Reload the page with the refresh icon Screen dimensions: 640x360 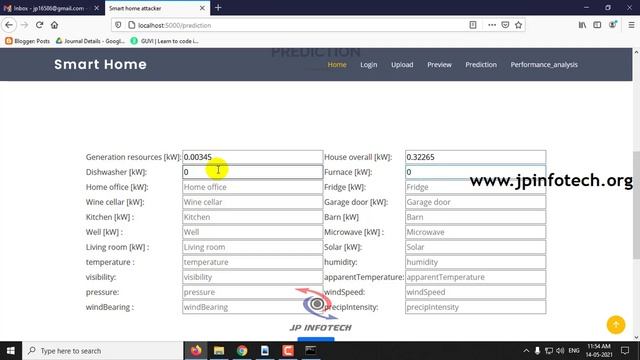pyautogui.click(x=39, y=25)
